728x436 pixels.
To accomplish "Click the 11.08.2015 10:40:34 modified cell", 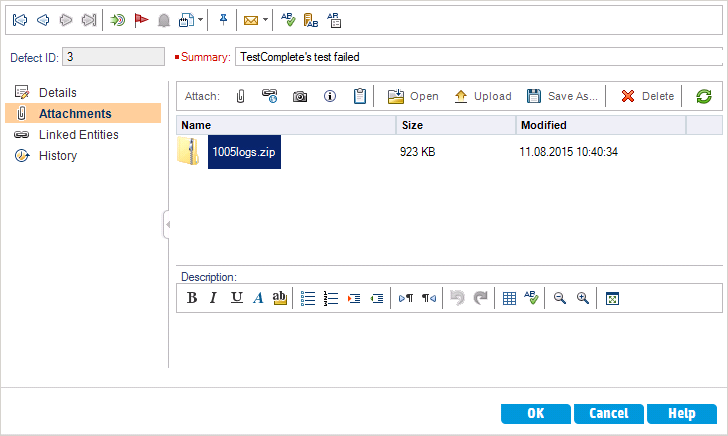I will tap(568, 152).
